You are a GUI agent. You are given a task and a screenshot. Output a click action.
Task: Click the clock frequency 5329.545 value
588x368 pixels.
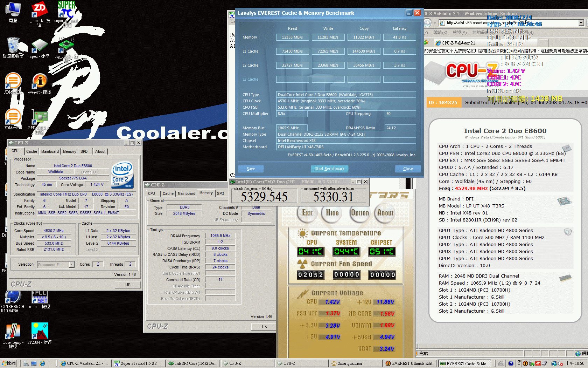pos(264,197)
